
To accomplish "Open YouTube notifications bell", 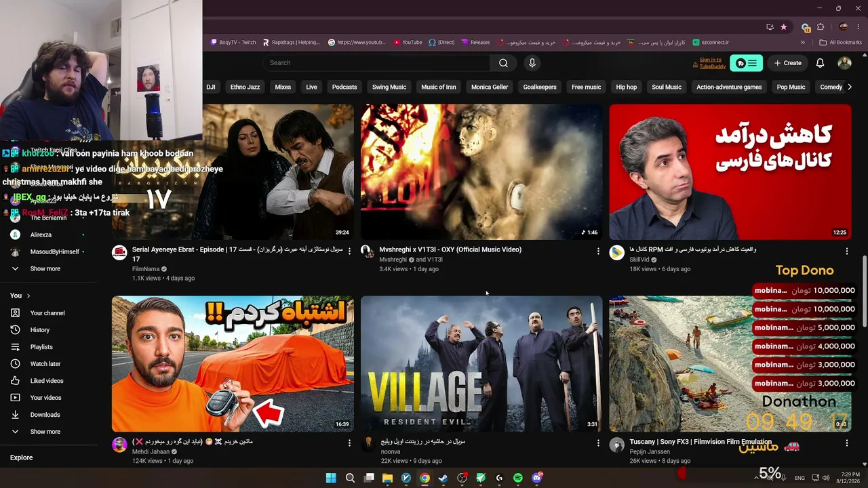I will pyautogui.click(x=820, y=63).
